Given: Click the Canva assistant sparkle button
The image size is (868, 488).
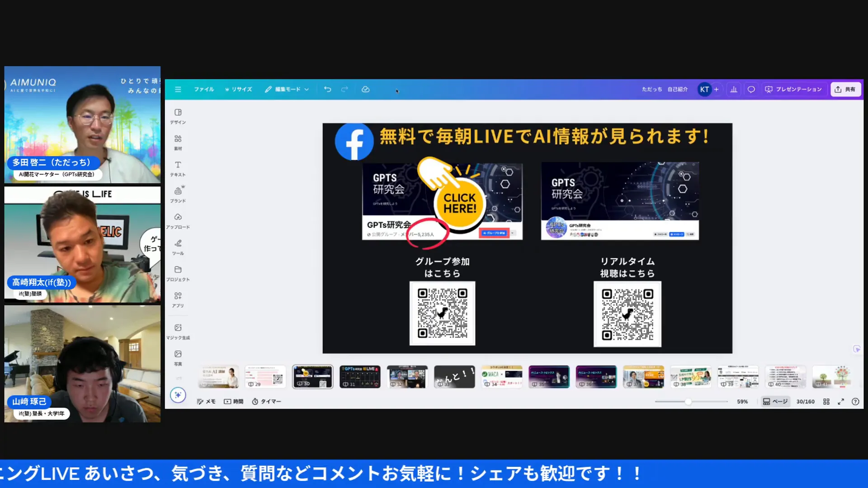Looking at the screenshot, I should click(178, 395).
